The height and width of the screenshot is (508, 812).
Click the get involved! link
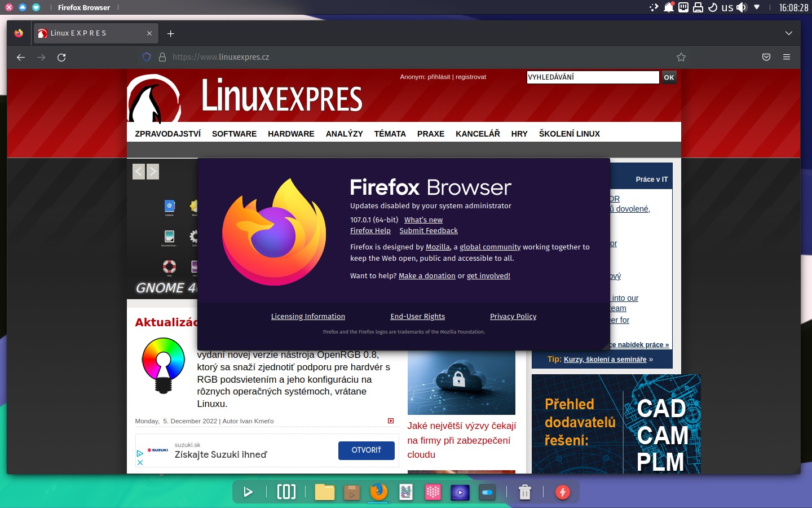[488, 276]
